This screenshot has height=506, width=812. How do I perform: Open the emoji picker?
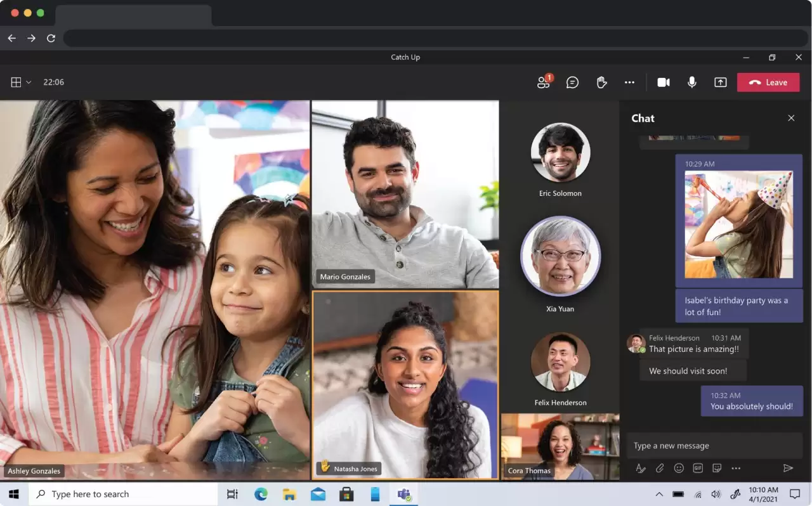679,468
